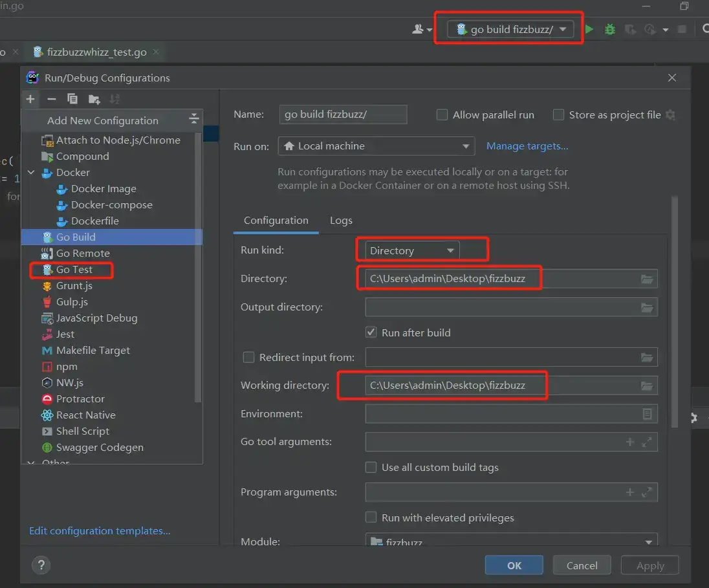709x588 pixels.
Task: Close the Run/Debug Configurations dialog
Action: point(672,78)
